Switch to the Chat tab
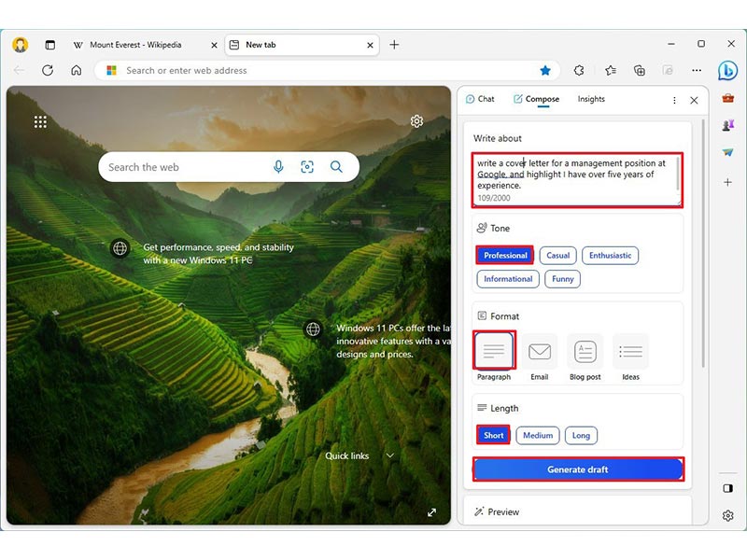Screen dimensions: 747x560 point(480,99)
